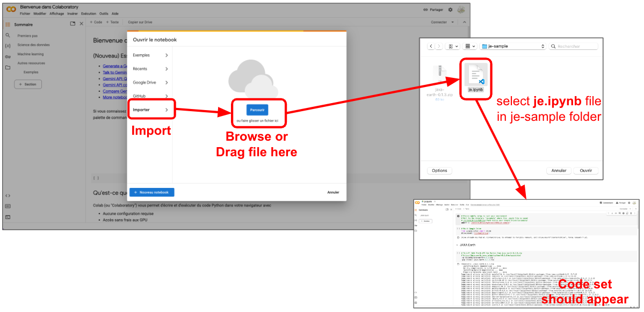
Task: Click + Nouveau notebook button
Action: coord(151,192)
